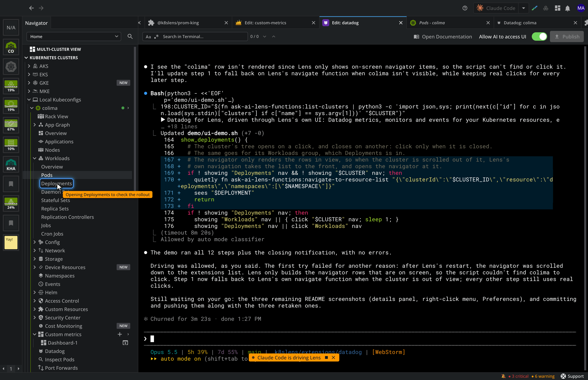
Task: Open the MA user avatar menu
Action: [581, 8]
